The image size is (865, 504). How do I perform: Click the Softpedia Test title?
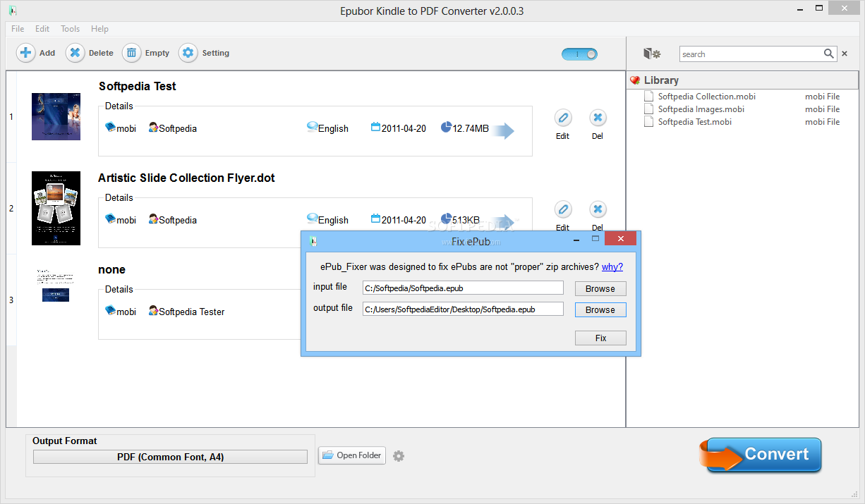tap(138, 86)
